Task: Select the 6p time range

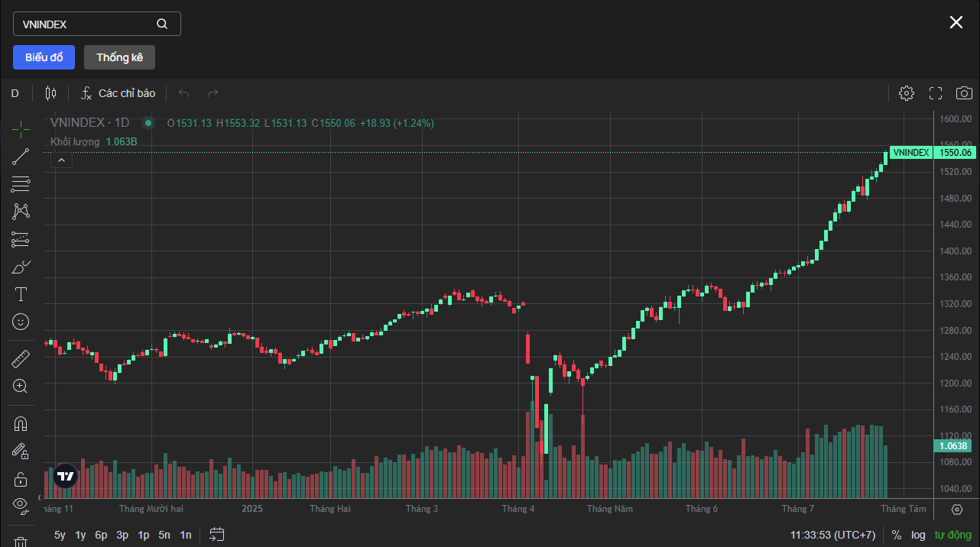Action: (101, 535)
